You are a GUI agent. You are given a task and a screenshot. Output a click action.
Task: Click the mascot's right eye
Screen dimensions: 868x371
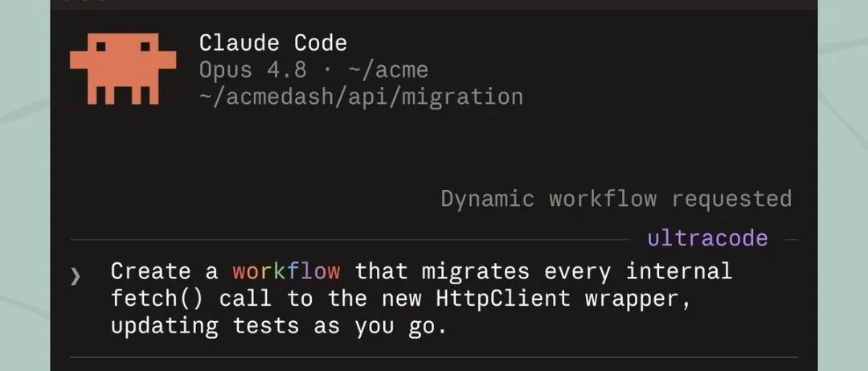[145, 47]
